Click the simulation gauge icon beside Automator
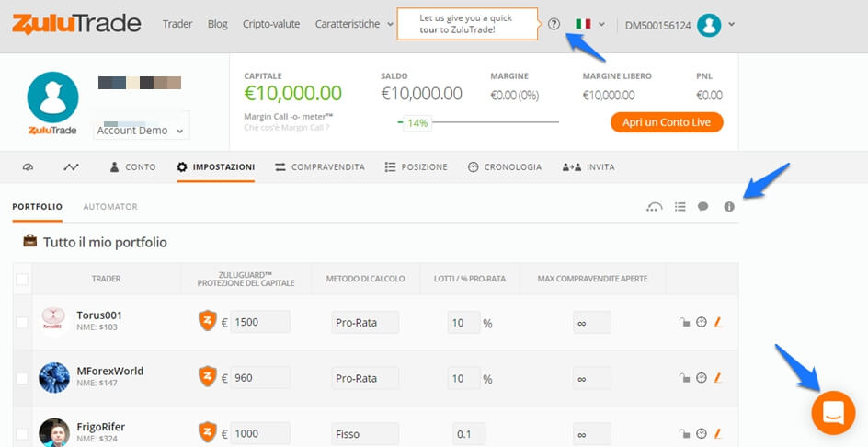 (x=655, y=207)
